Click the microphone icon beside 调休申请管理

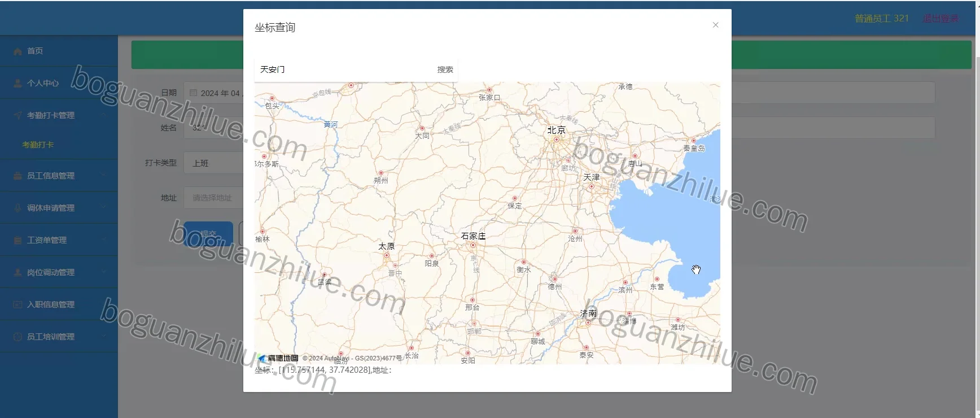pos(17,208)
